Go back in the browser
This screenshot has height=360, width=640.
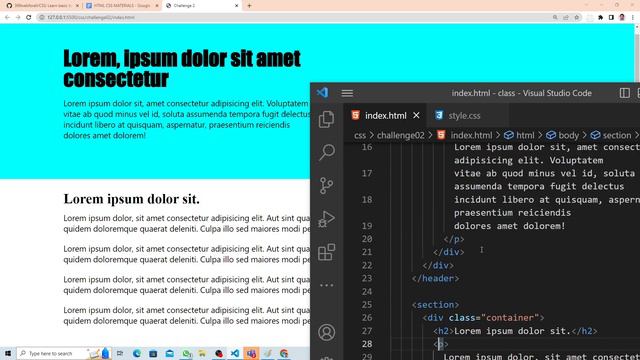(7, 17)
